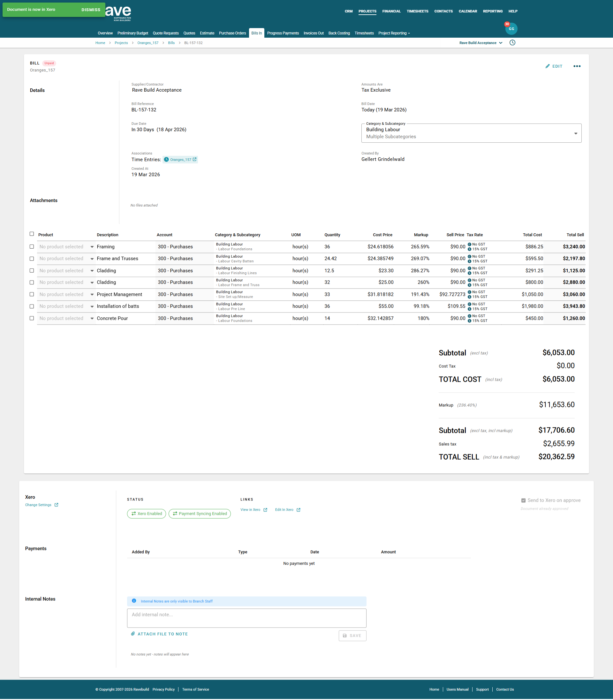Open the Oranges_157 time entries link icon
Viewport: 613px width, 700px height.
(x=195, y=159)
